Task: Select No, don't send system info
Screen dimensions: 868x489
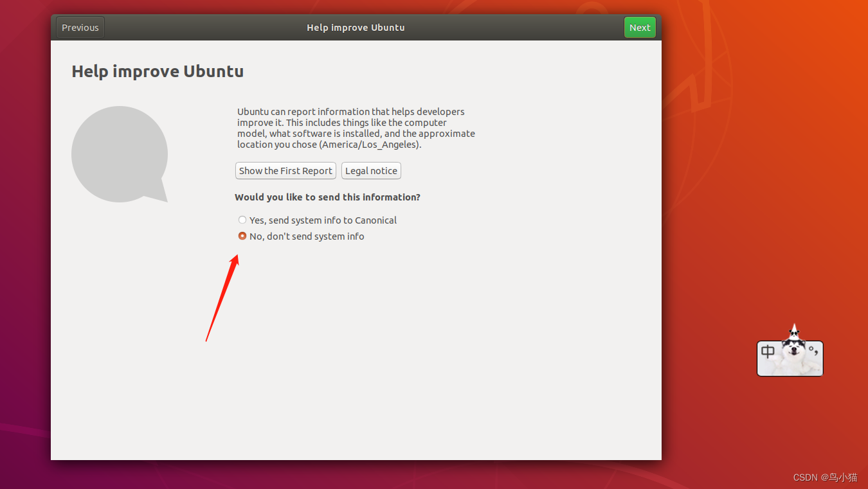Action: coord(301,236)
